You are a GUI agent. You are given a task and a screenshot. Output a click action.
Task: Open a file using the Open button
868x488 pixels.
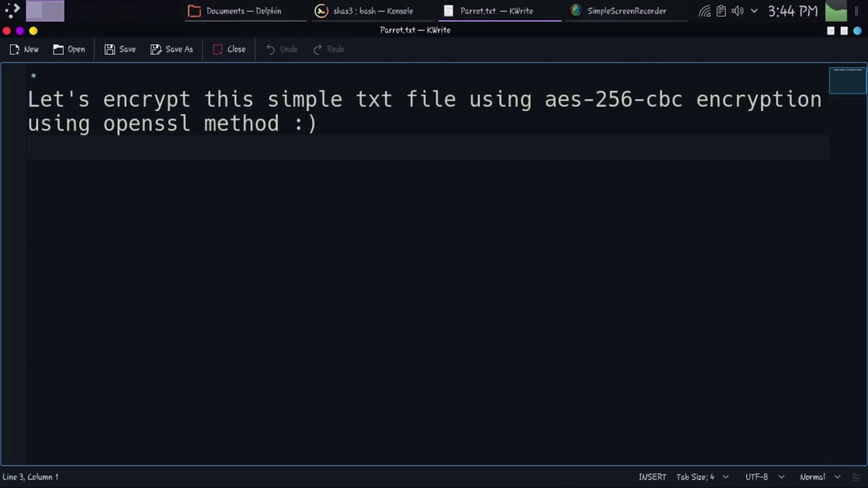(69, 49)
